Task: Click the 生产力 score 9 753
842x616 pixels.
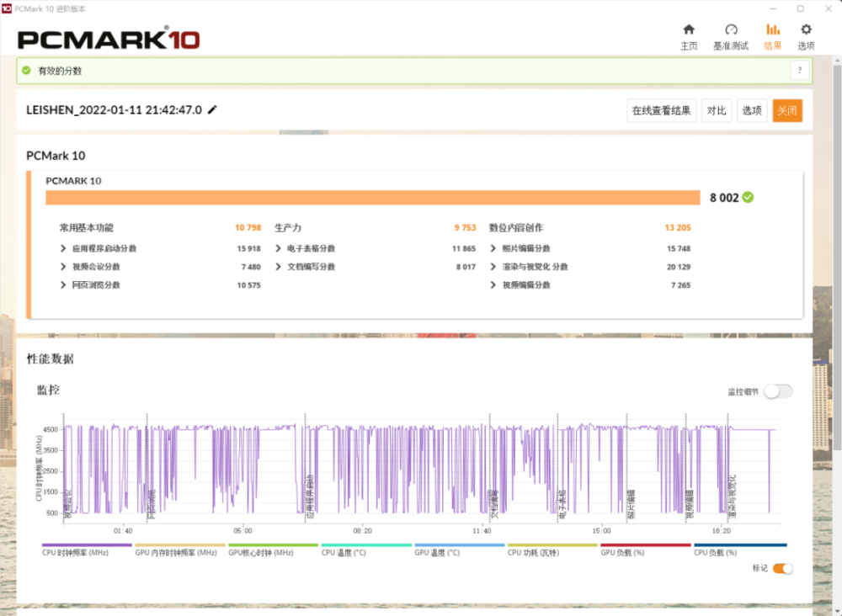Action: pos(465,227)
